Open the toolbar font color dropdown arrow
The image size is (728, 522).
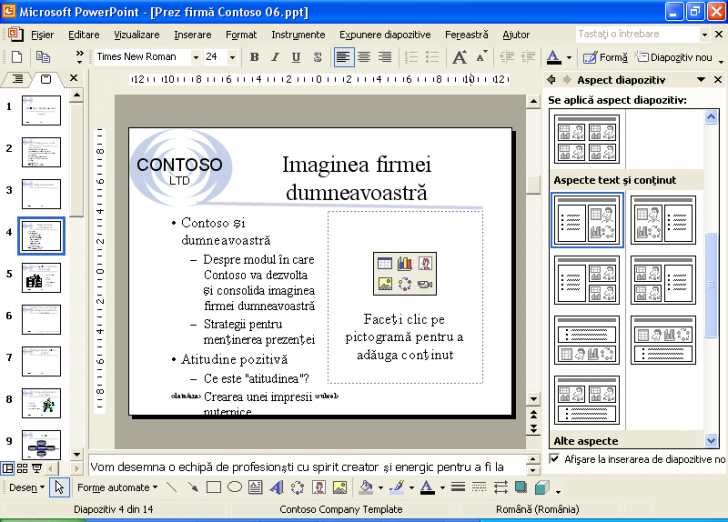[569, 58]
